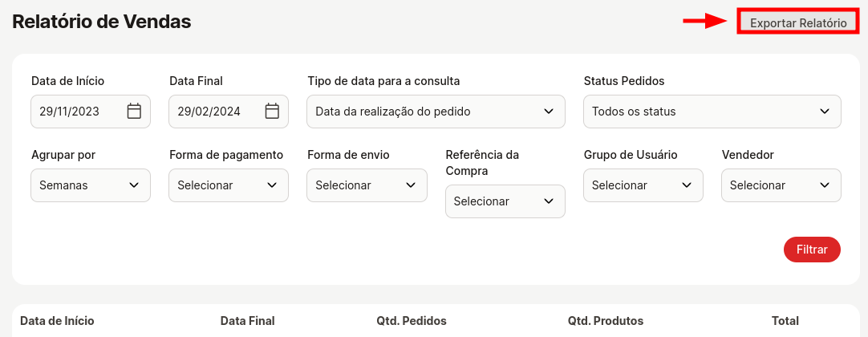Open the Forma de envio dropdown

pyautogui.click(x=367, y=185)
